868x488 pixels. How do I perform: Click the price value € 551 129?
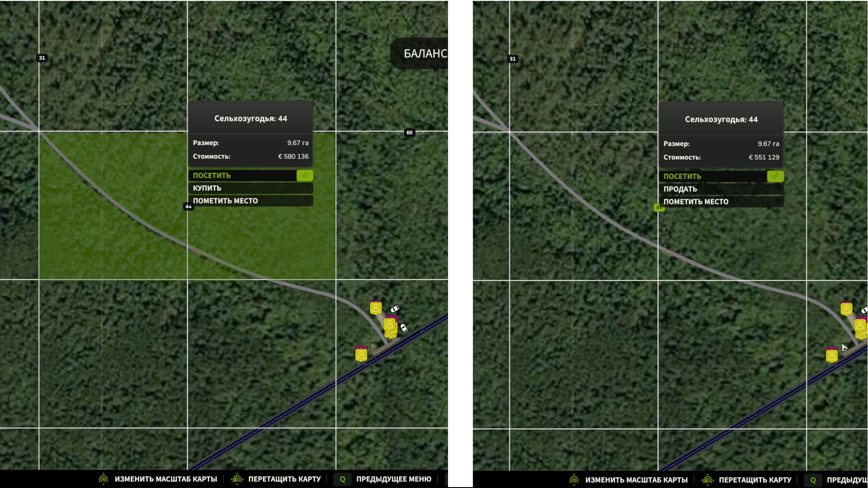pyautogui.click(x=764, y=157)
